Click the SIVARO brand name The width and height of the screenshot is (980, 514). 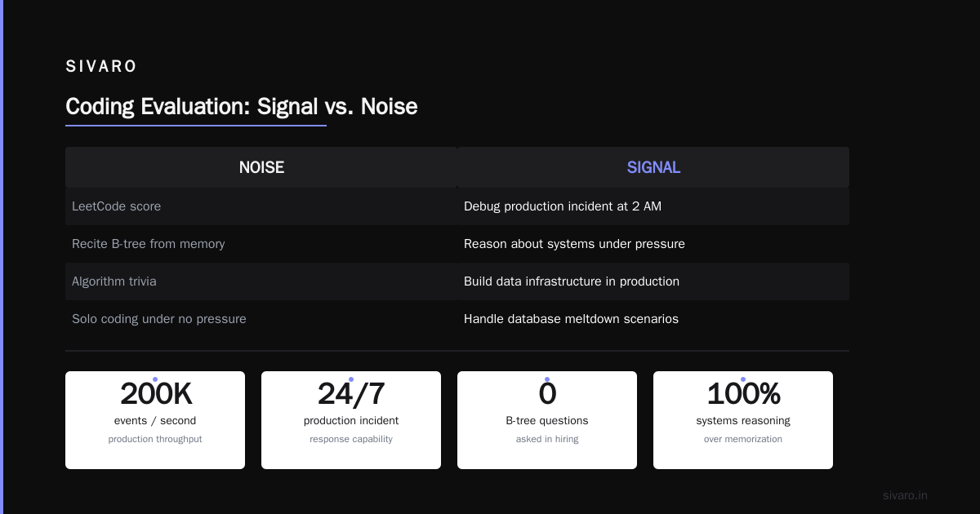point(101,67)
